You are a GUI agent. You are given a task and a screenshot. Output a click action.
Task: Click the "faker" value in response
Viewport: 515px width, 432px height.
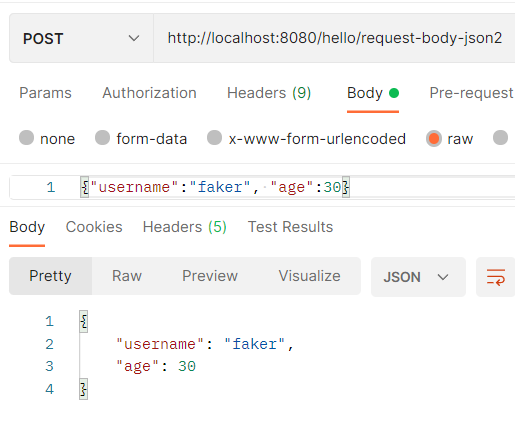point(254,344)
